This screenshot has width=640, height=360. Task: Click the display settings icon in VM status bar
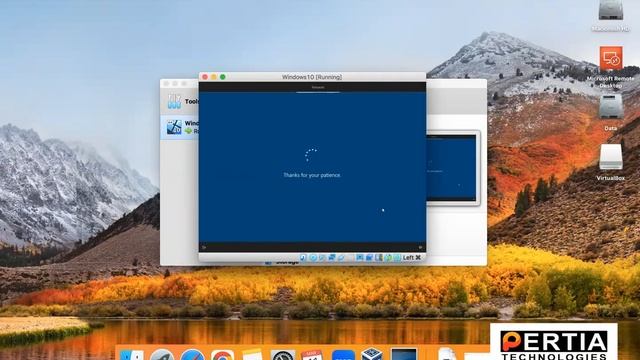click(x=360, y=258)
